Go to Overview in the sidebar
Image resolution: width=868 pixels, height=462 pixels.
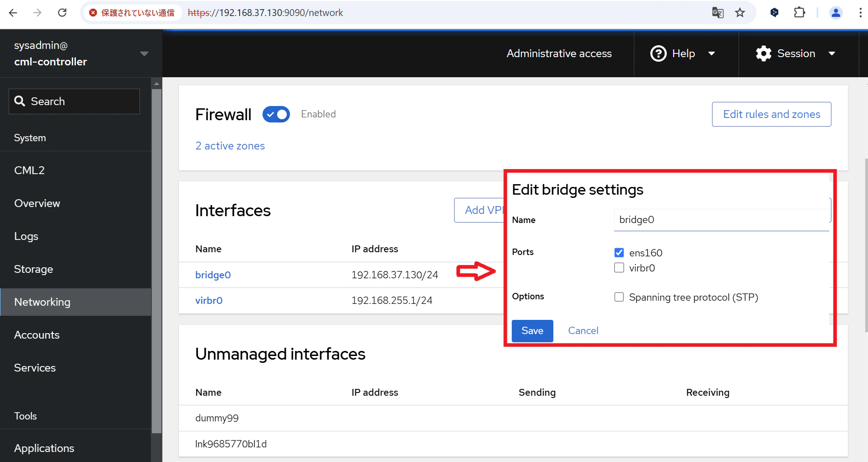75,203
